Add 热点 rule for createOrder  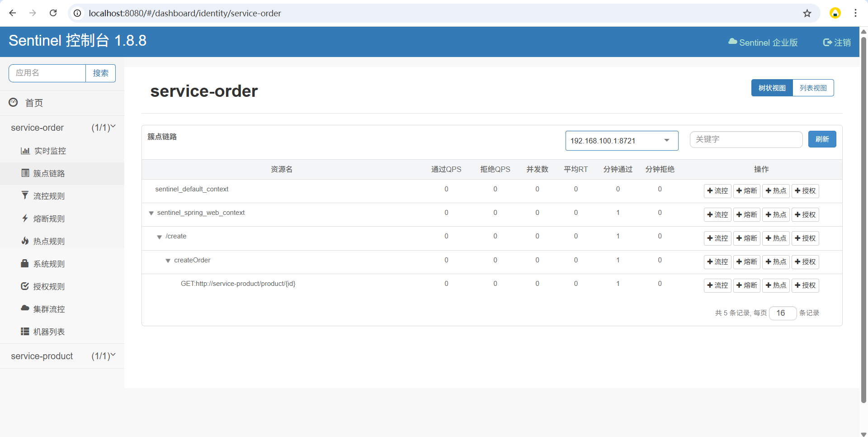pos(776,262)
